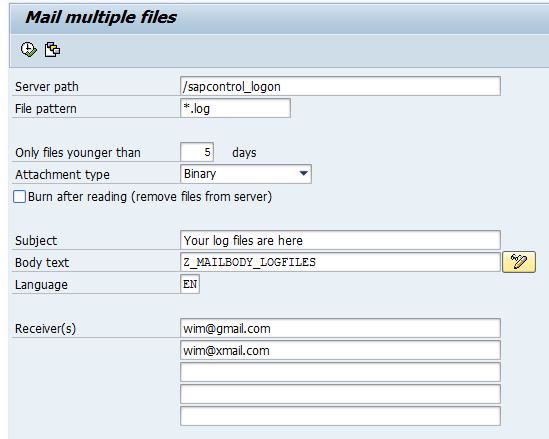Enable the Burn after reading checkbox

click(x=19, y=196)
